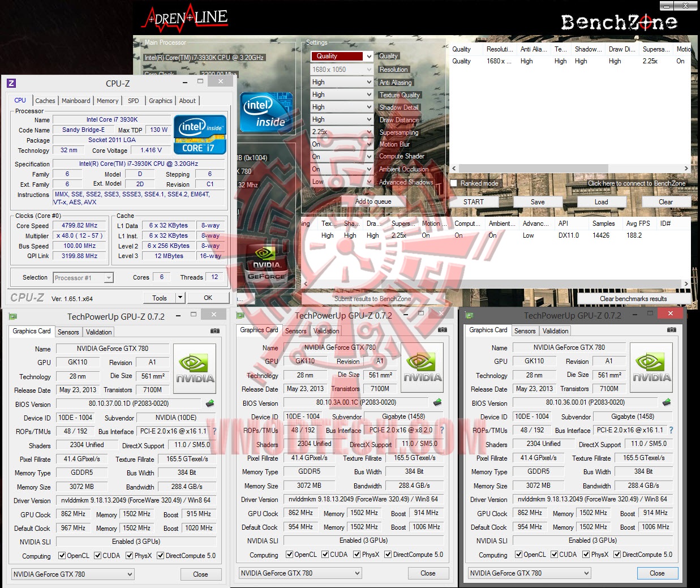The height and width of the screenshot is (588, 700).
Task: Open Quality preset dropdown
Action: [x=342, y=56]
